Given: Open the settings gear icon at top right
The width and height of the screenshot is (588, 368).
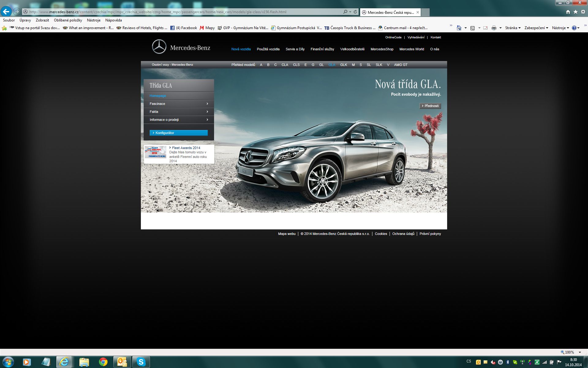Looking at the screenshot, I should click(x=583, y=12).
